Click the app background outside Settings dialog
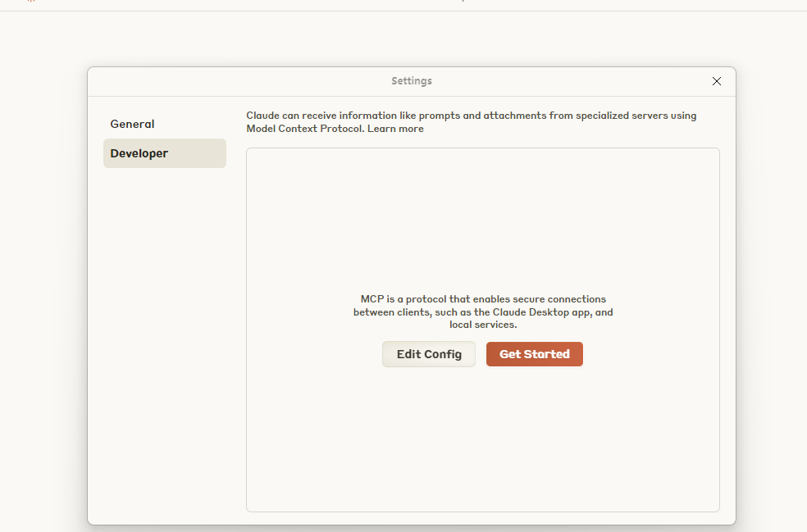 coord(41,287)
